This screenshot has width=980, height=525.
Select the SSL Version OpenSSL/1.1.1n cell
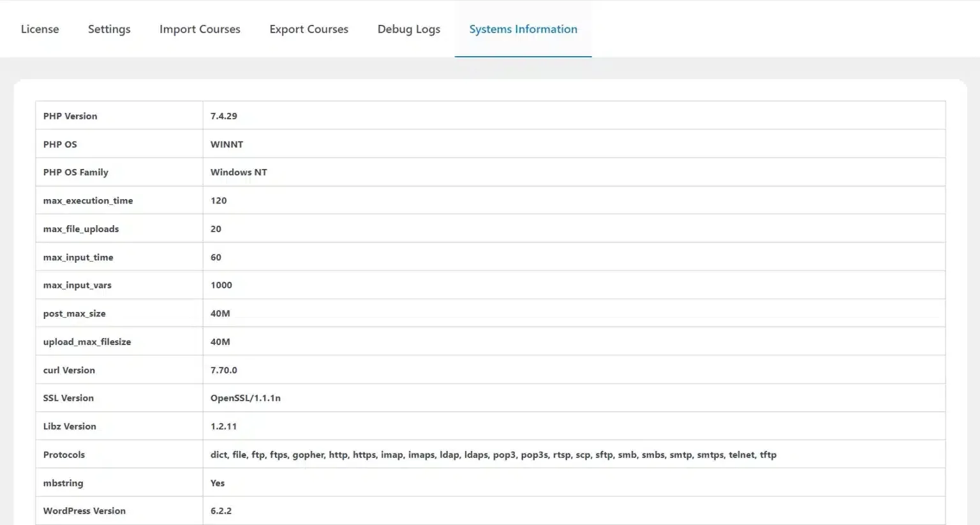245,397
